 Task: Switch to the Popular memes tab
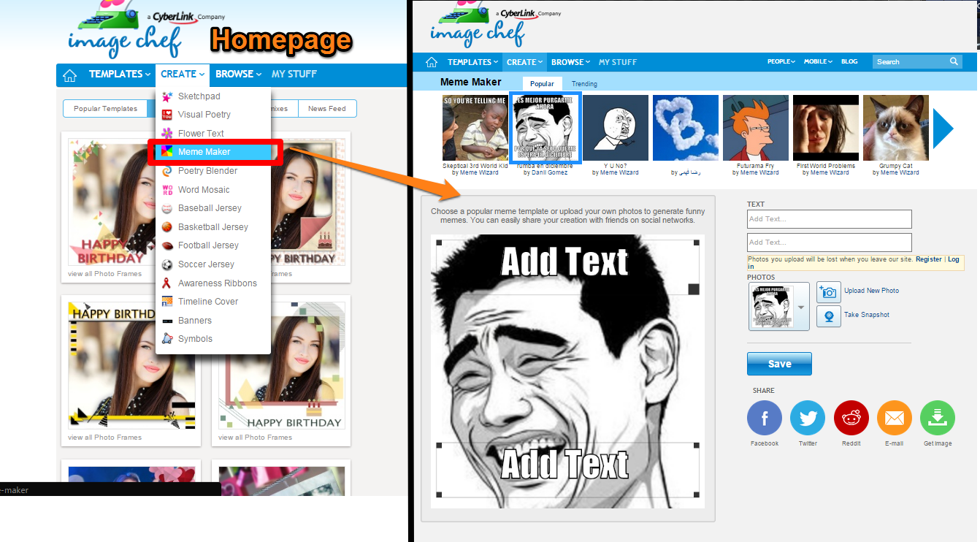click(542, 84)
